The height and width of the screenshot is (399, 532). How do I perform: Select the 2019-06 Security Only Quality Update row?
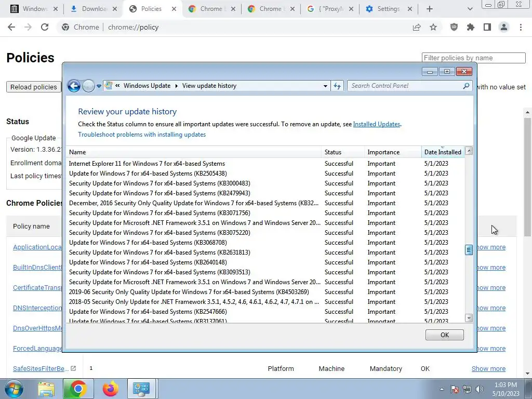[265, 292]
